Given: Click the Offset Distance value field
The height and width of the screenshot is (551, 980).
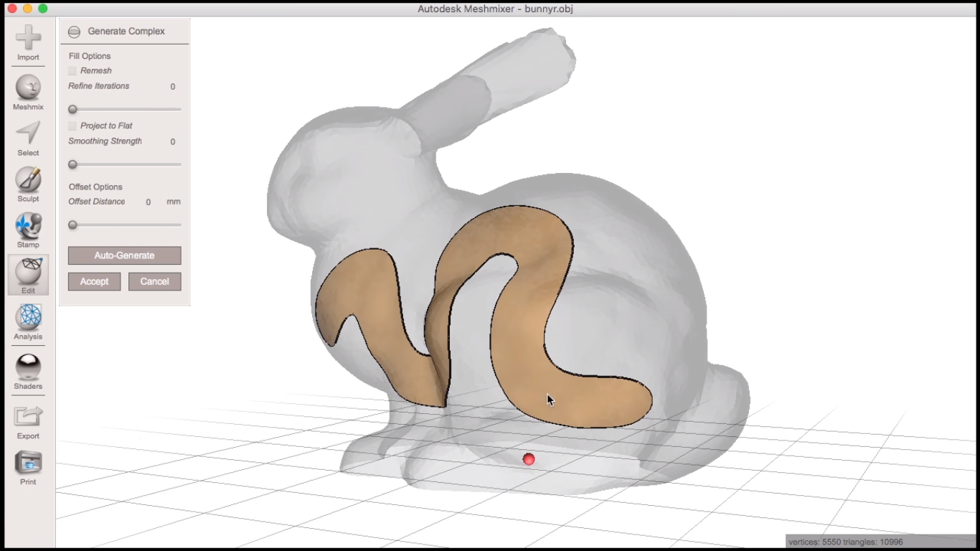Looking at the screenshot, I should [x=149, y=202].
